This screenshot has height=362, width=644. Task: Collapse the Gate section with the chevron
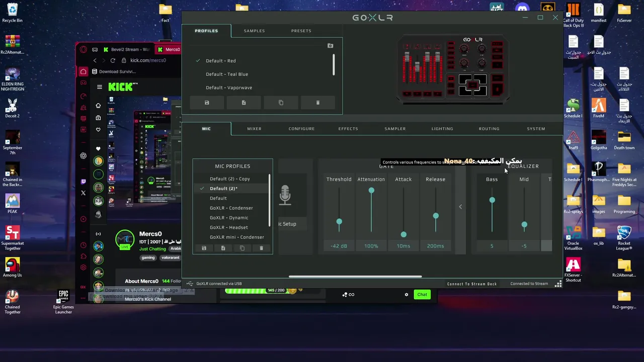pyautogui.click(x=460, y=207)
